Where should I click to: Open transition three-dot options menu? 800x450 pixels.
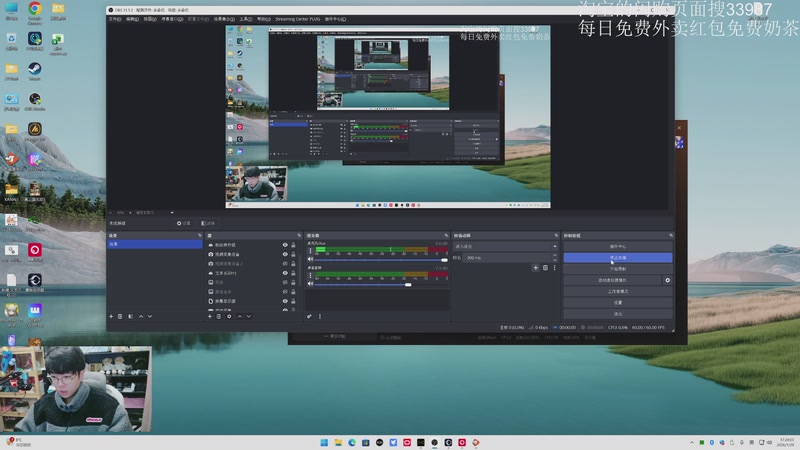point(553,268)
